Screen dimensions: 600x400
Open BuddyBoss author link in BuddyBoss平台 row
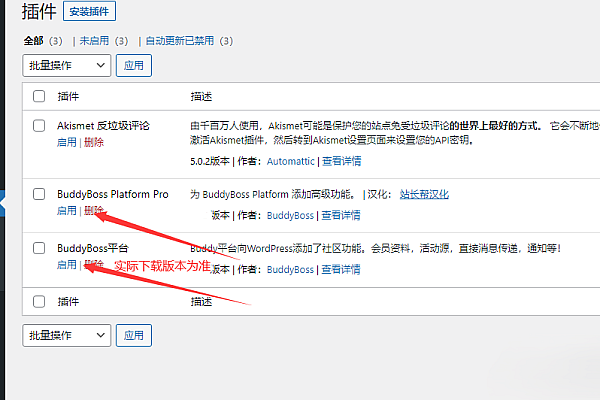290,269
